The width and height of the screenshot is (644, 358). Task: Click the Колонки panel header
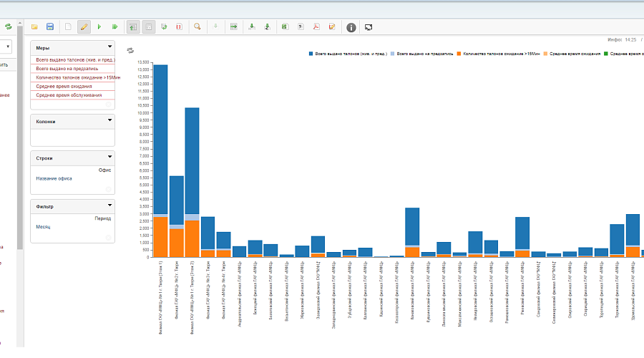click(73, 122)
